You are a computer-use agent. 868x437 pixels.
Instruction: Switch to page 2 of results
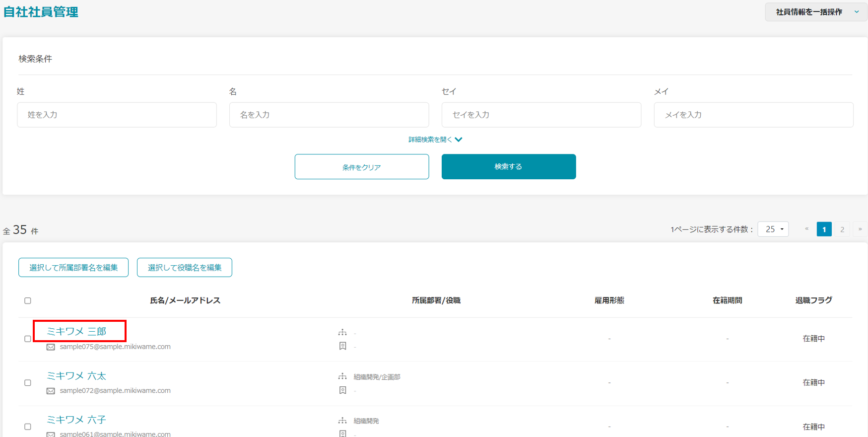[842, 229]
